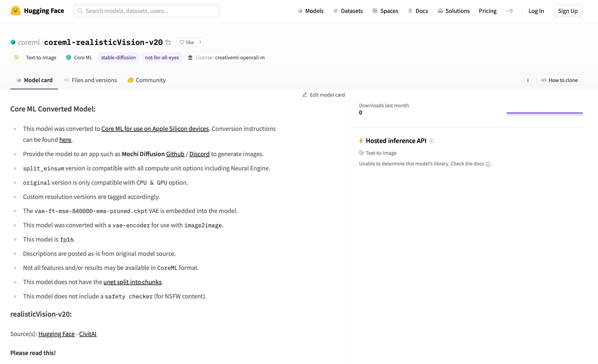Screen dimensions: 598x364
Task: Click the Log In link
Action: (x=536, y=11)
